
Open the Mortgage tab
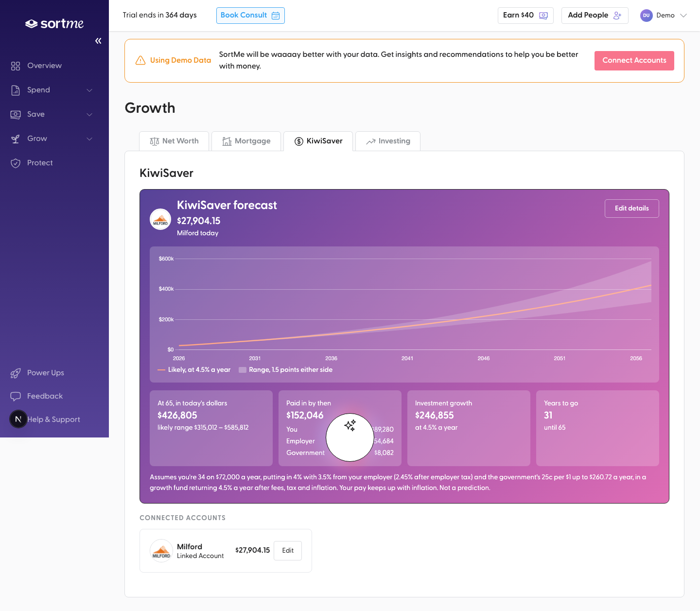[x=246, y=141]
